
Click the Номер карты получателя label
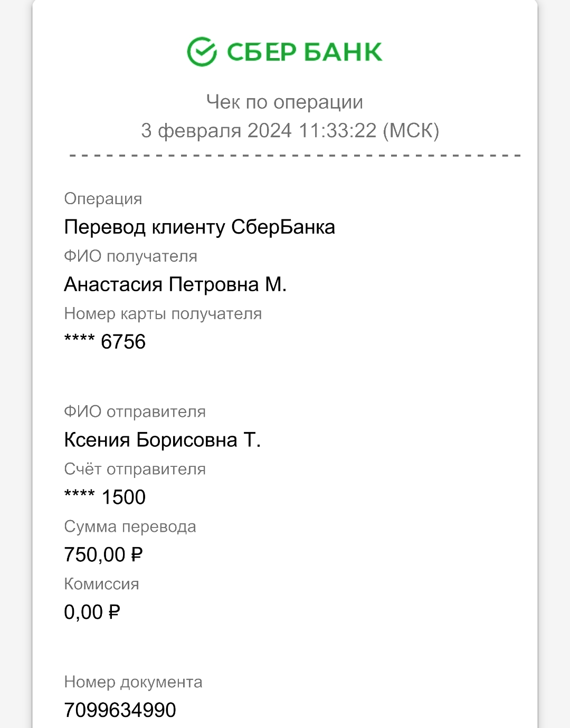click(163, 314)
